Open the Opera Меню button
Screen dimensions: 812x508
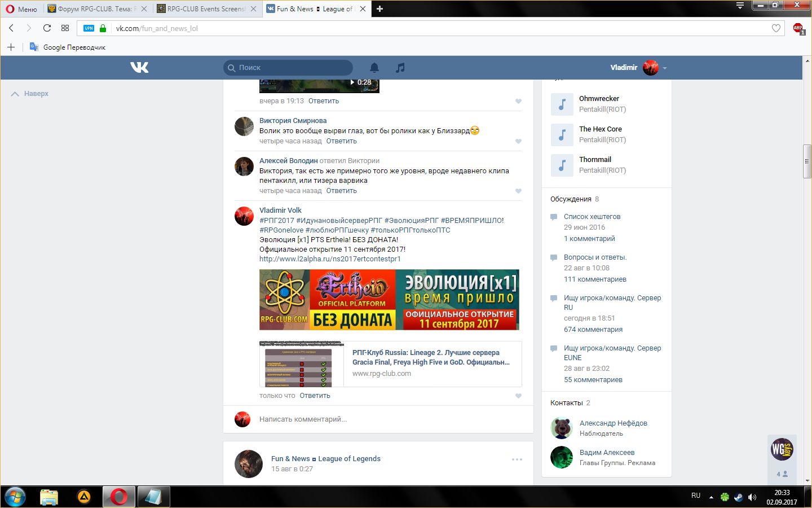pos(21,8)
